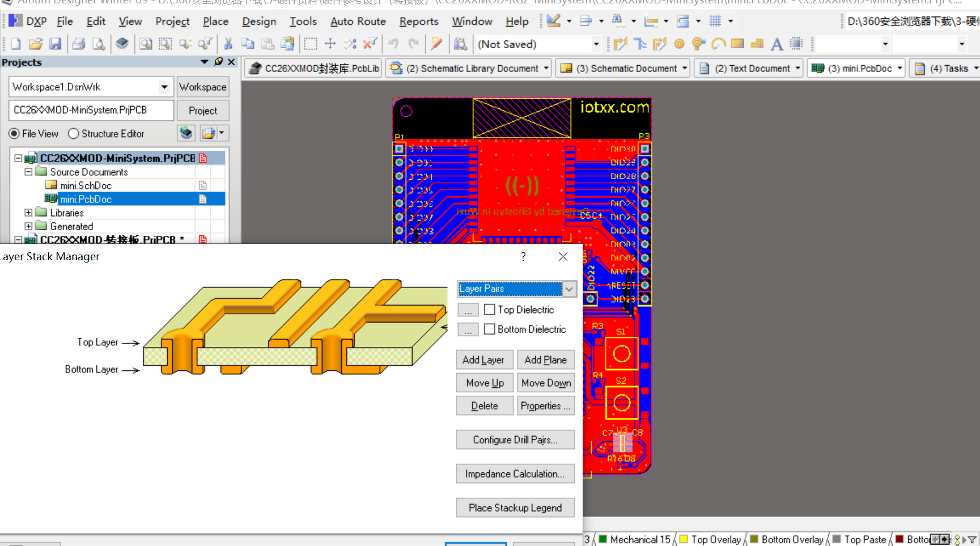Create a new document with toolbar icon
Viewport: 980px width, 546px height.
[x=15, y=44]
